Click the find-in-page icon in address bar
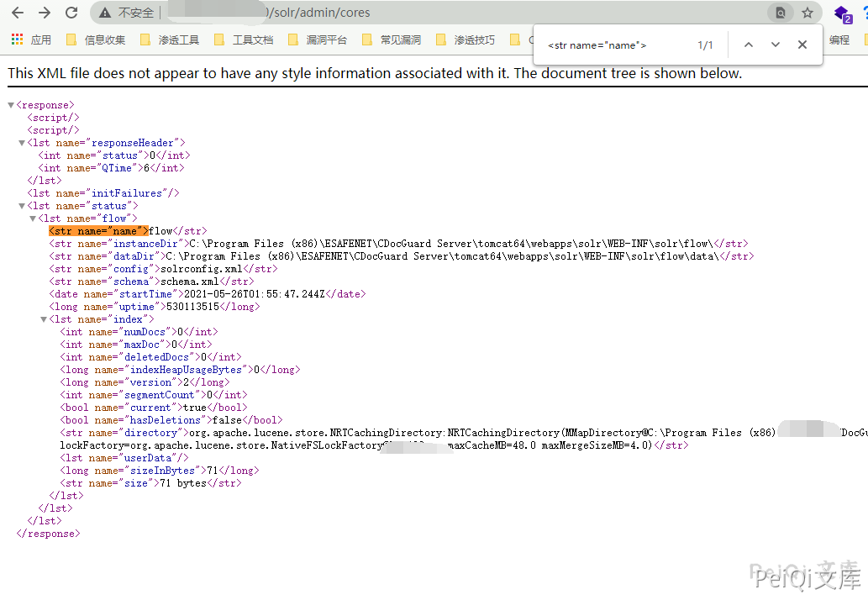 click(781, 13)
